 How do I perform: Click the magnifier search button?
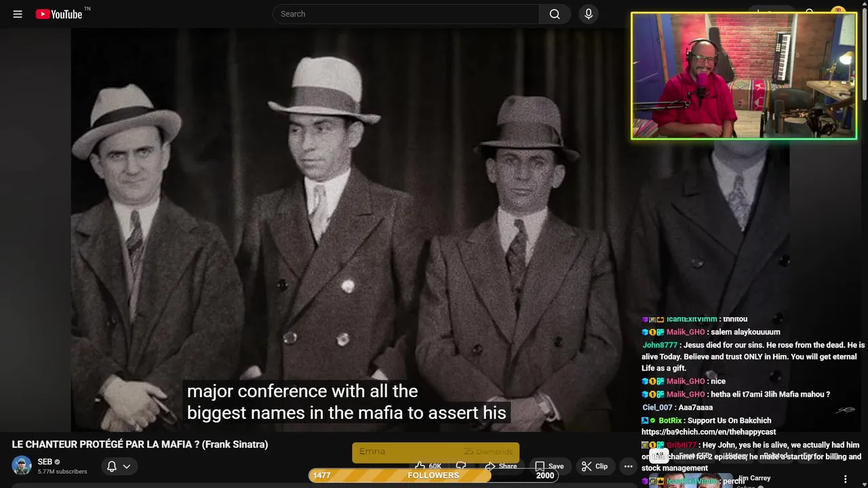[555, 14]
